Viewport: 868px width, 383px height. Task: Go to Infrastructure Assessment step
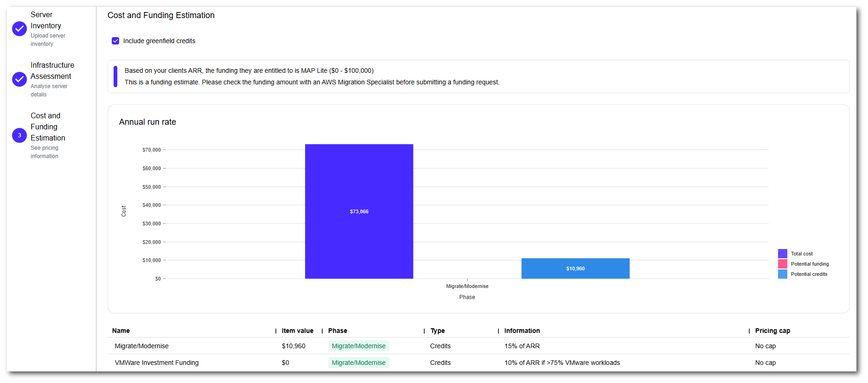(x=52, y=70)
